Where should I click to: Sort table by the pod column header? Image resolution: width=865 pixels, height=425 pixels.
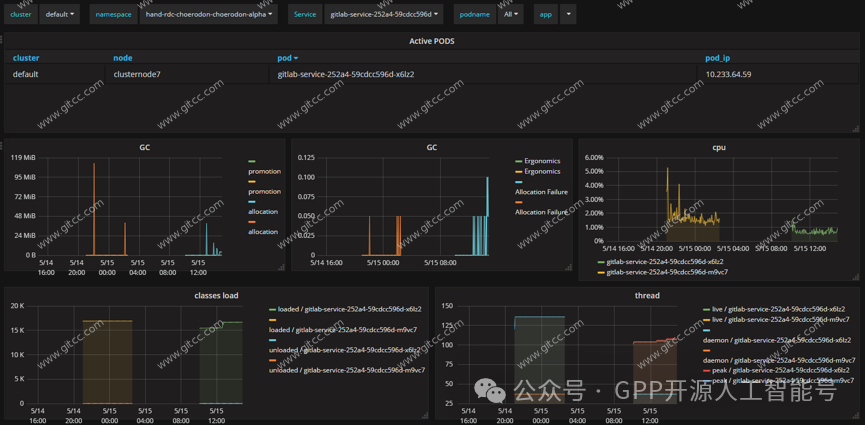coord(287,58)
